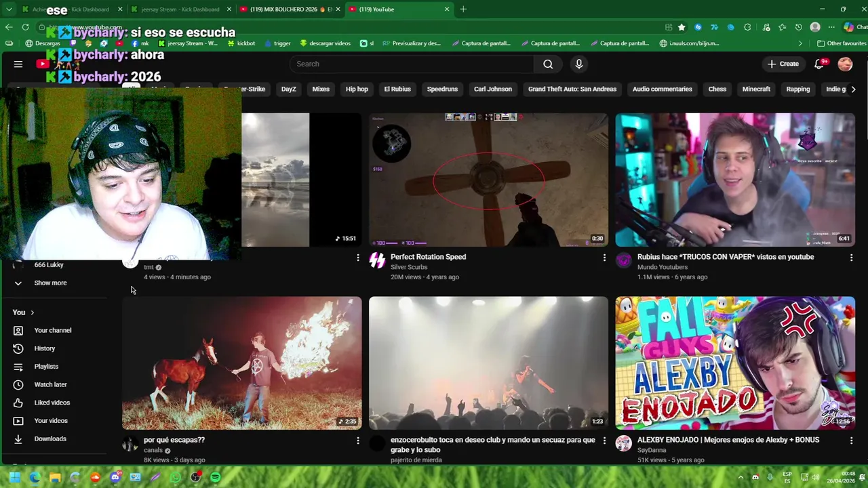Open the account avatar menu
868x488 pixels.
[845, 64]
